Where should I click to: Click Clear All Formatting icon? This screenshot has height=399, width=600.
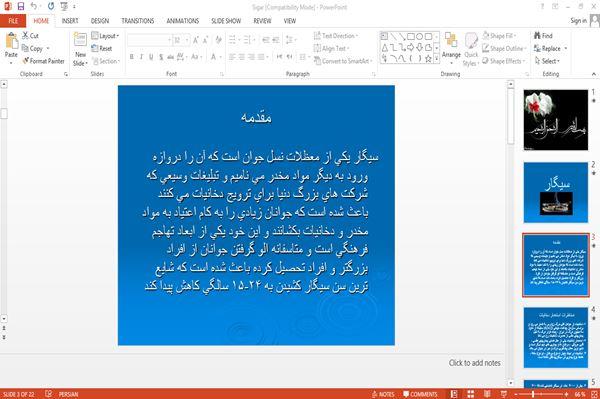point(218,40)
